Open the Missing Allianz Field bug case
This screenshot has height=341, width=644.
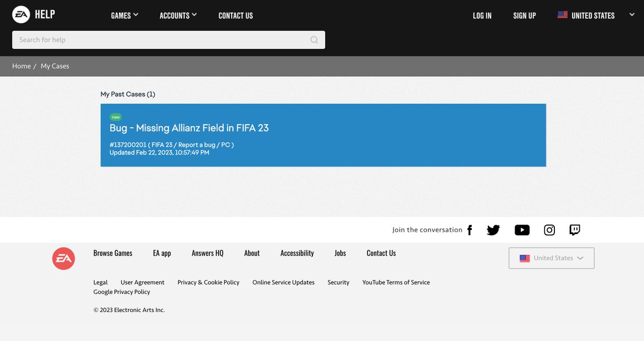[x=323, y=135]
